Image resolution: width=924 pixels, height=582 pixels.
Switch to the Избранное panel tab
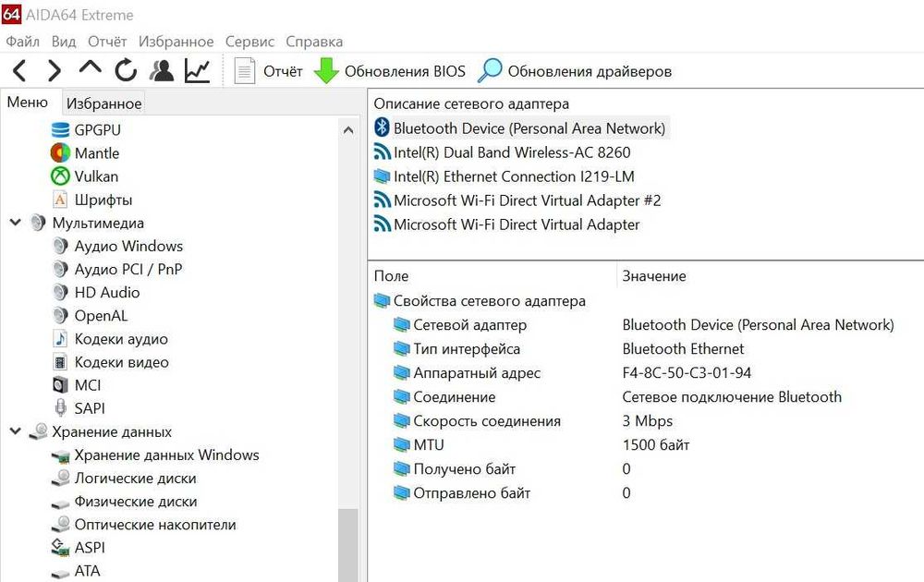[x=103, y=103]
